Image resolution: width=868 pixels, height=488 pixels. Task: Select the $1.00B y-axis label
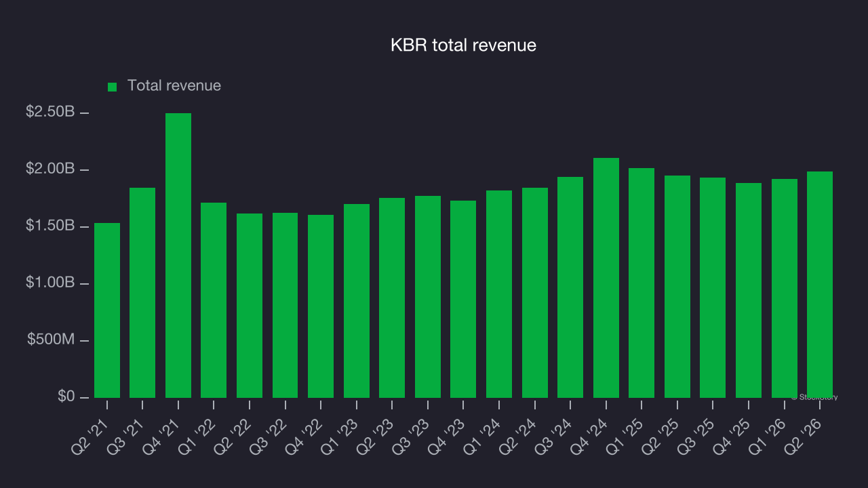click(50, 283)
